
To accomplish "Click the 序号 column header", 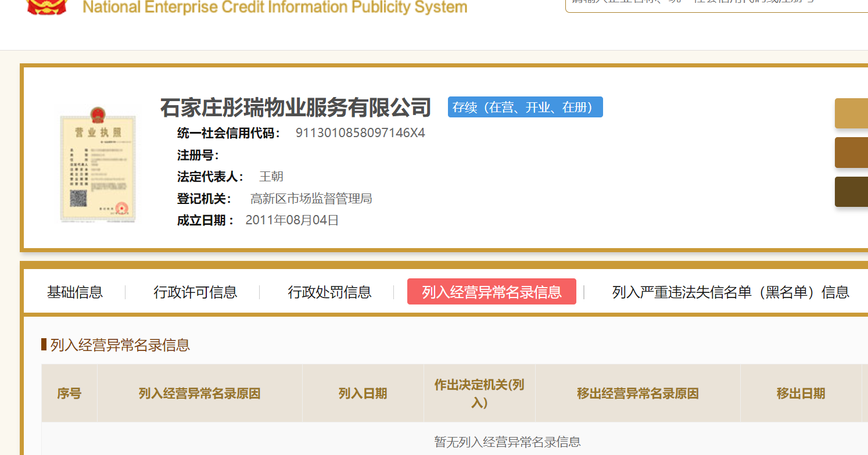I will (69, 393).
